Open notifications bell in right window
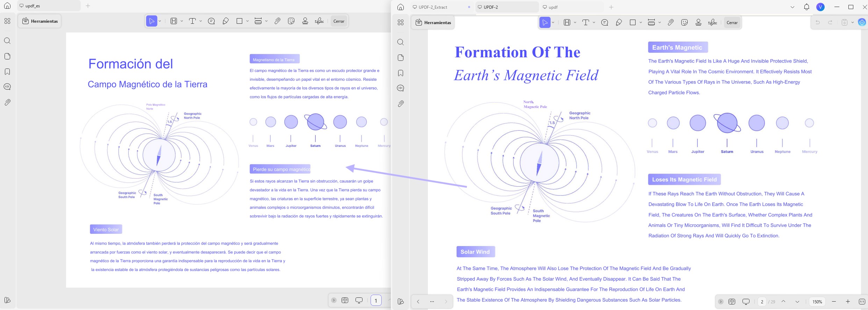 pos(806,7)
